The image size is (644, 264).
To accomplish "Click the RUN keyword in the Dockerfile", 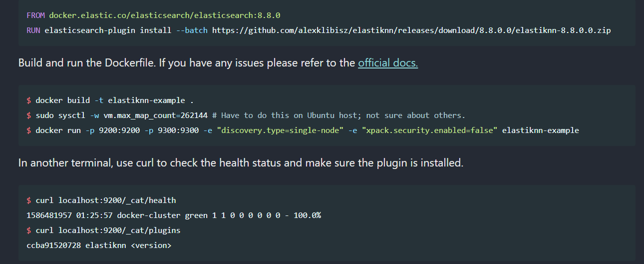I will pos(33,30).
